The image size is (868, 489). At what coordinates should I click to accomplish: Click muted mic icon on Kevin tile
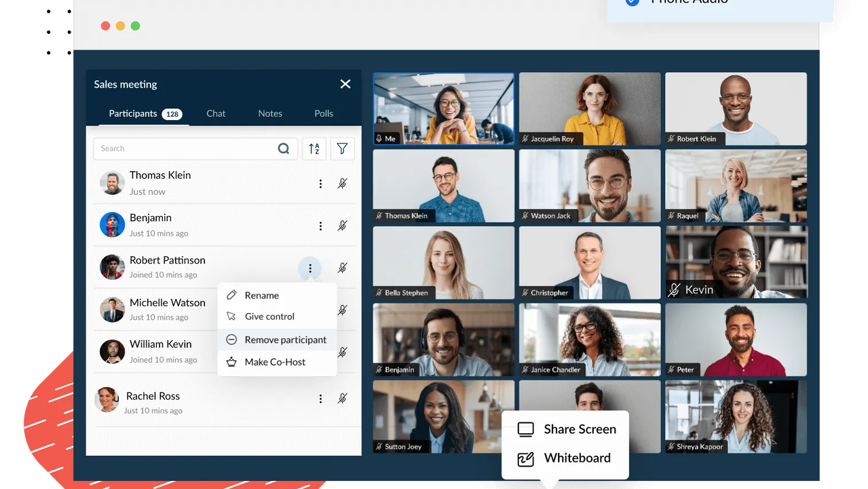[674, 290]
